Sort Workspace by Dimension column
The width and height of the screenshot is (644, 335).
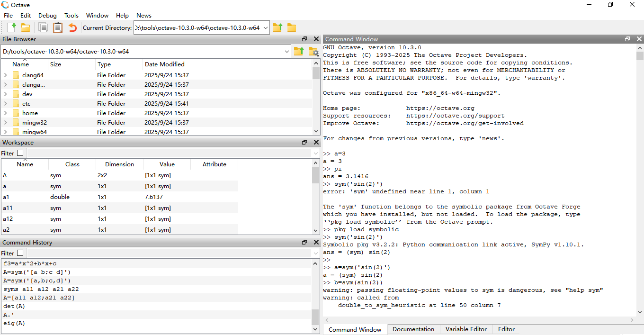pos(119,164)
